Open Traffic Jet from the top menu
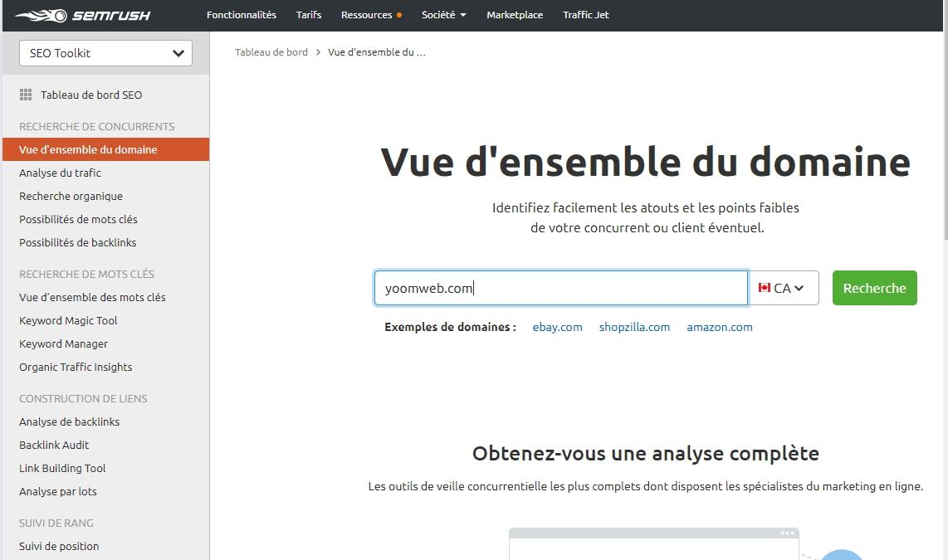Screen dimensions: 948x560 point(585,14)
